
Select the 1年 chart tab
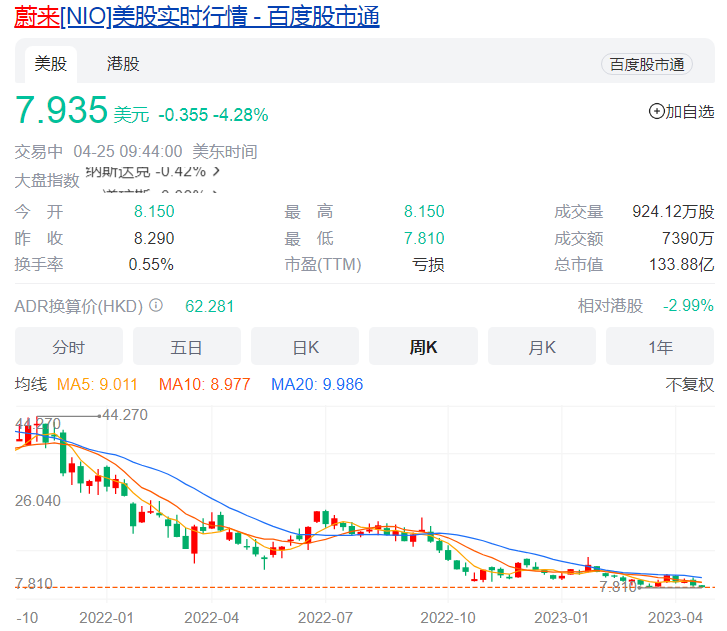660,346
